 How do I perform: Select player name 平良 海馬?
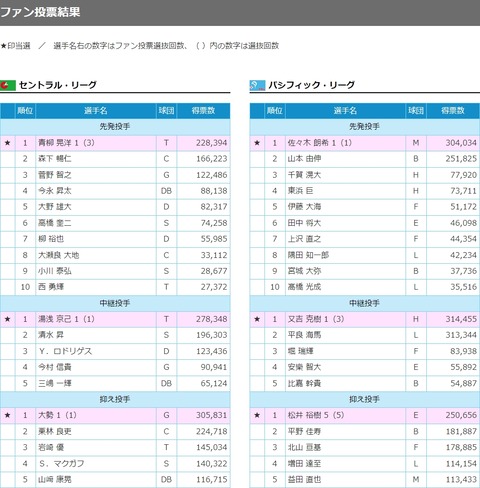click(304, 335)
